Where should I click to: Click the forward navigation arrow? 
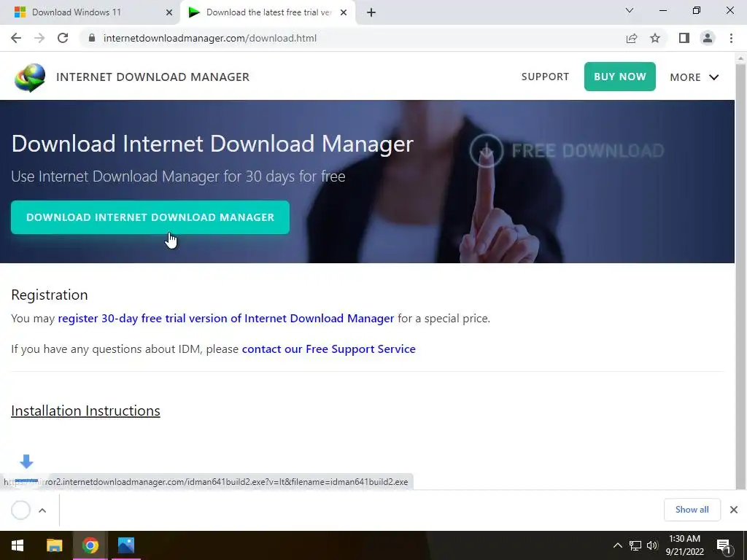click(39, 38)
